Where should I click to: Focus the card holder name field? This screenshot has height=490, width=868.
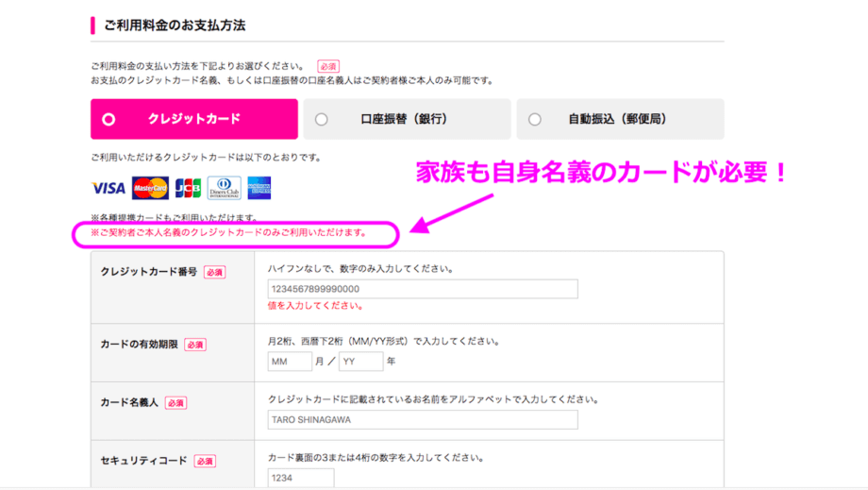pos(423,420)
